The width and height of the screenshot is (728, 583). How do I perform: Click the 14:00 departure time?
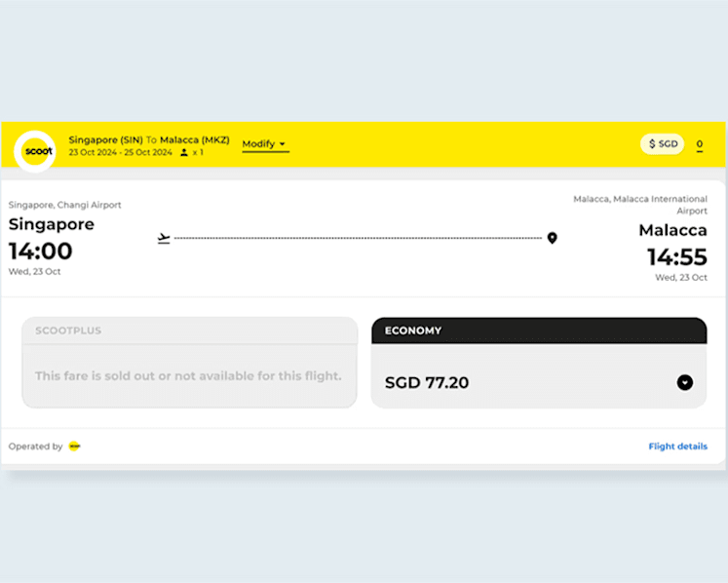[x=40, y=252]
